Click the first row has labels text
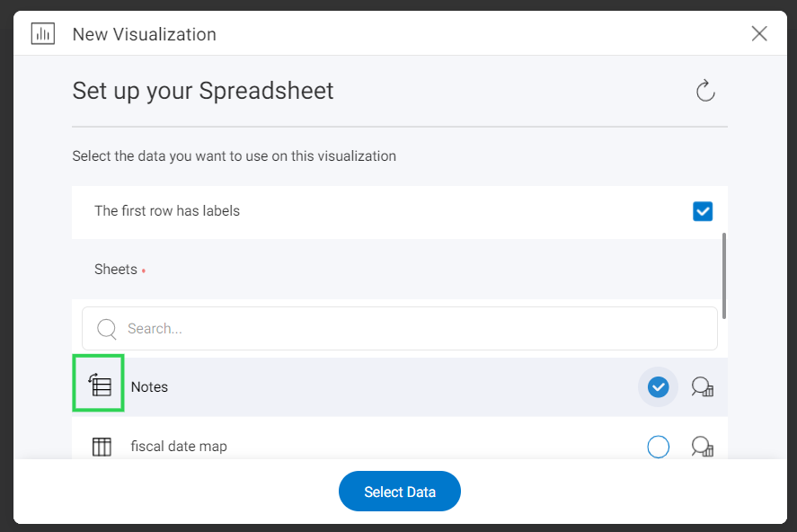This screenshot has width=797, height=532. pyautogui.click(x=167, y=211)
